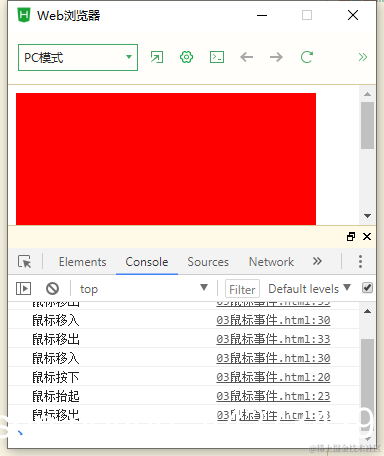
Task: Open the browser settings gear icon
Action: [186, 57]
